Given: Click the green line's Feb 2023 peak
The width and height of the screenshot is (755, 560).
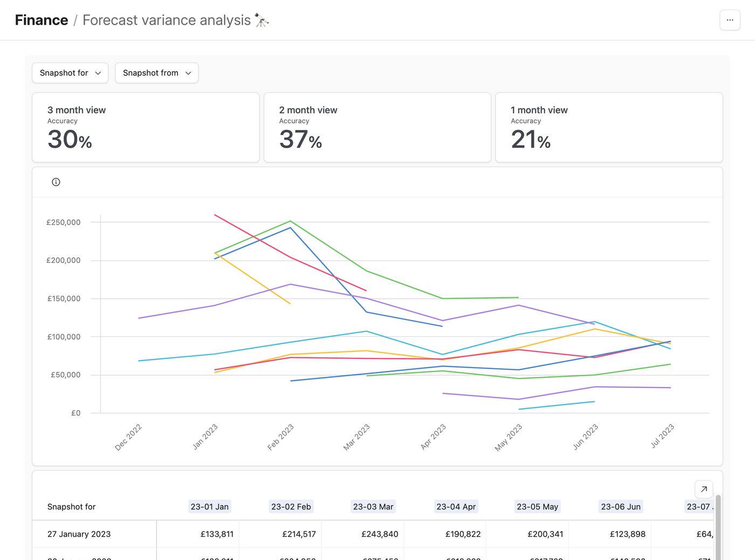Looking at the screenshot, I should point(290,221).
